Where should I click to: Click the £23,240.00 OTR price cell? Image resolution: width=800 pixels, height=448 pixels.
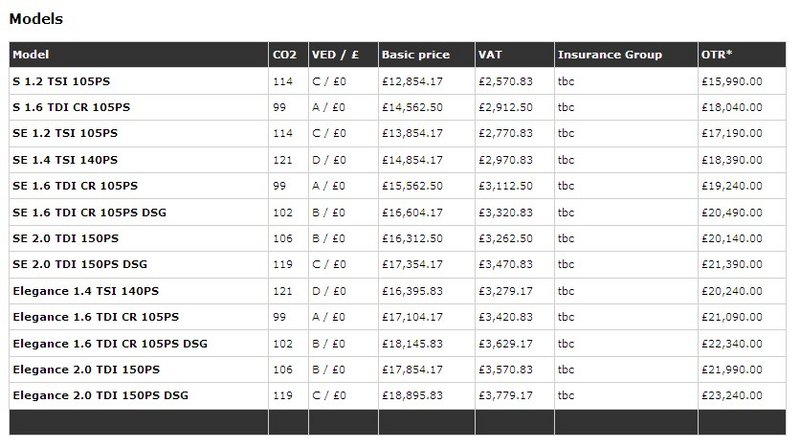coord(732,395)
